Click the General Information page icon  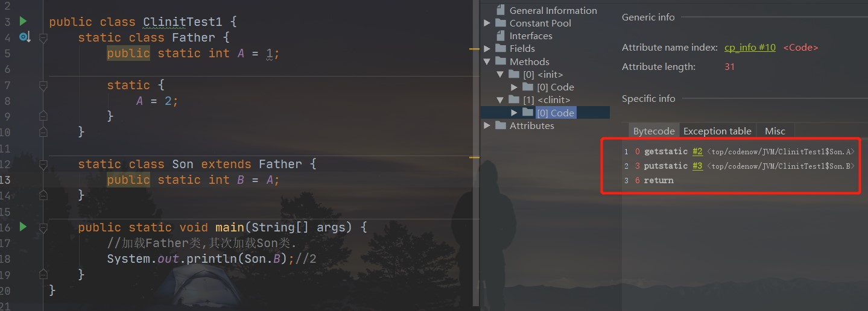click(500, 10)
